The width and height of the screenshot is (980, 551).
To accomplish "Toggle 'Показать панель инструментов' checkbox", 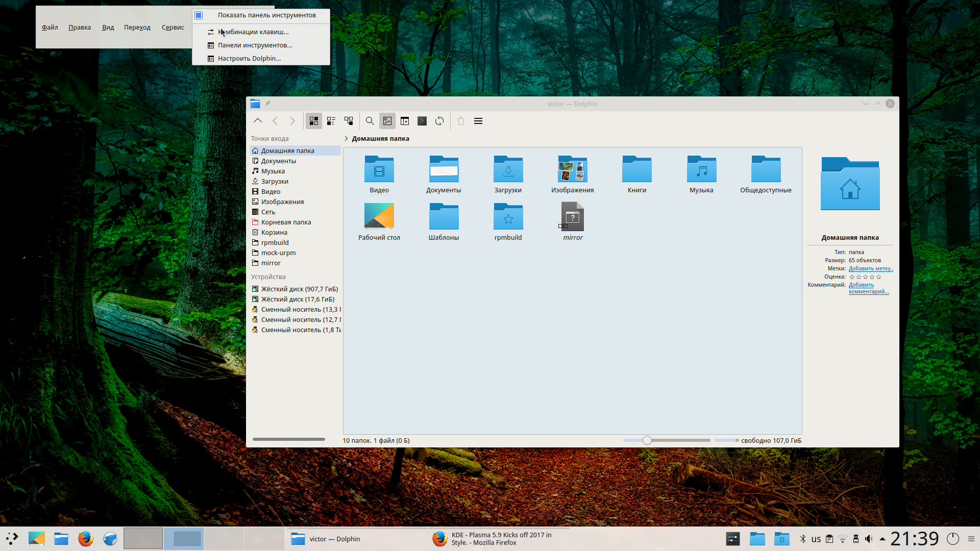I will coord(199,15).
